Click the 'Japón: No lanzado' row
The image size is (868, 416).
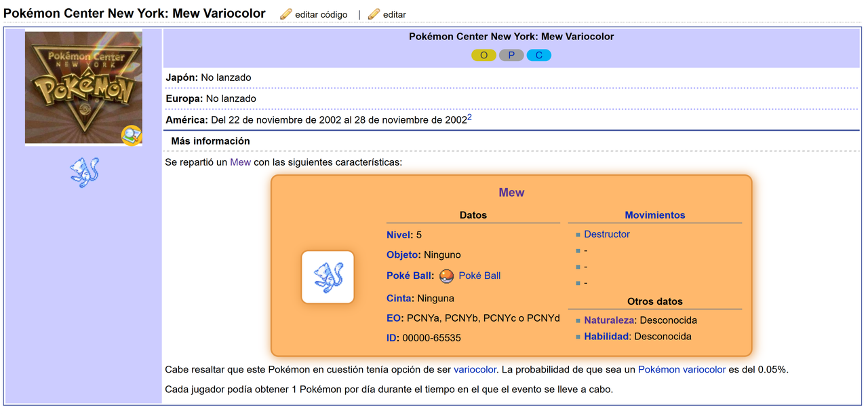pos(511,77)
